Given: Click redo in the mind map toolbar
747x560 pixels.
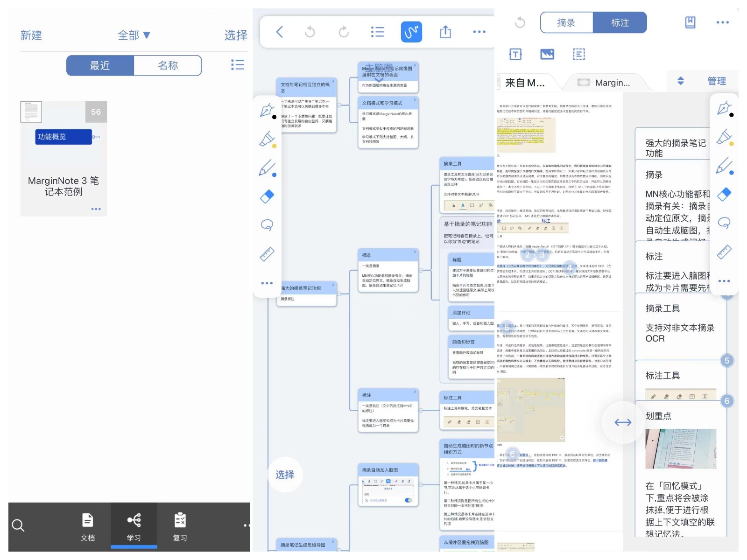Looking at the screenshot, I should point(344,32).
